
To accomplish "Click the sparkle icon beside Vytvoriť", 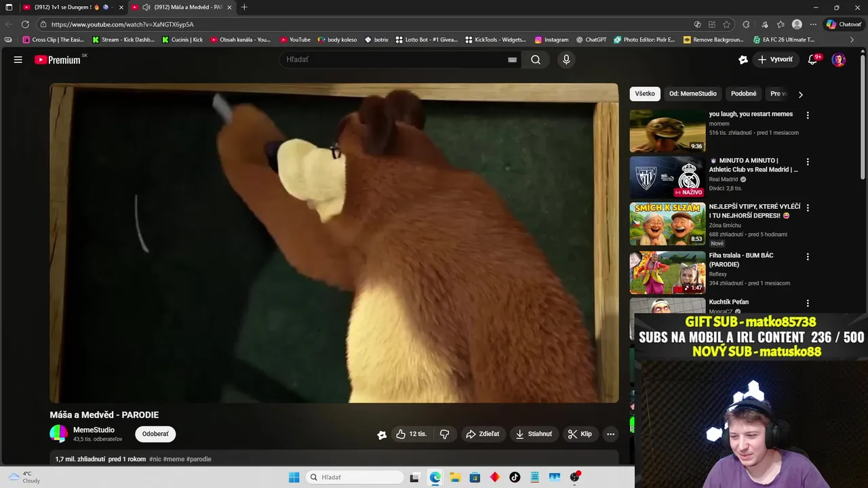I will coord(743,60).
